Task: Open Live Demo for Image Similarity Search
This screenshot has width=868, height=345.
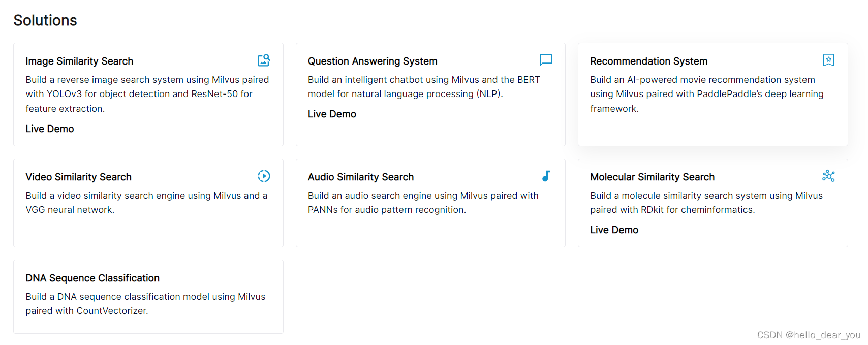Action: [x=50, y=129]
